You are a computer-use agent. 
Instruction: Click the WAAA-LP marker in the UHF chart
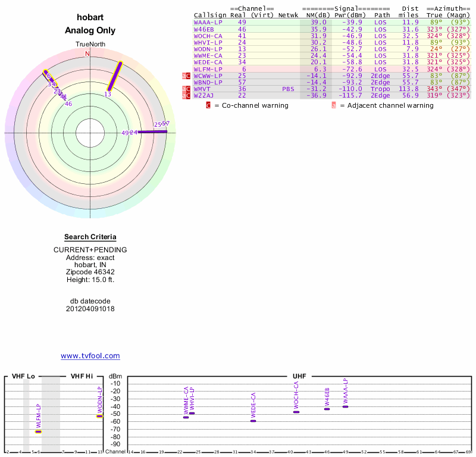click(346, 406)
